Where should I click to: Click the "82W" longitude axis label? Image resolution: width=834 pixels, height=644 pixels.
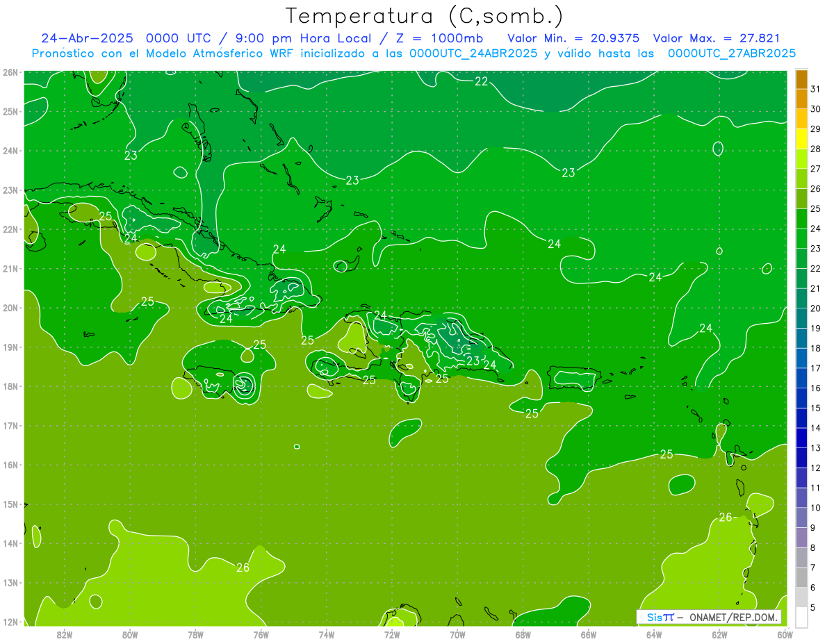click(x=65, y=634)
